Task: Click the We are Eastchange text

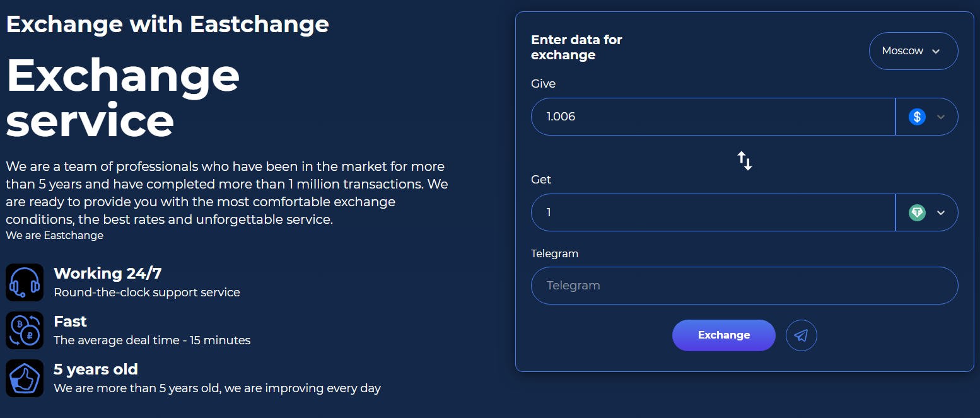Action: click(55, 235)
